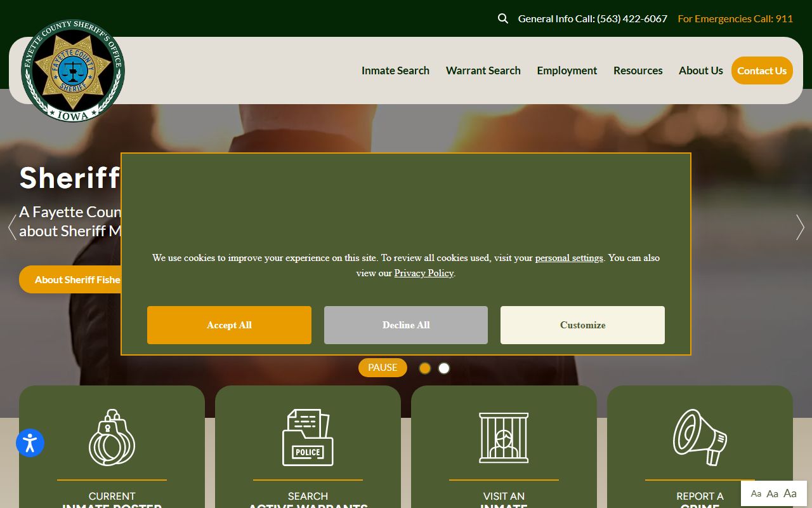Expand the Resources menu
812x508 pixels.
coord(638,70)
